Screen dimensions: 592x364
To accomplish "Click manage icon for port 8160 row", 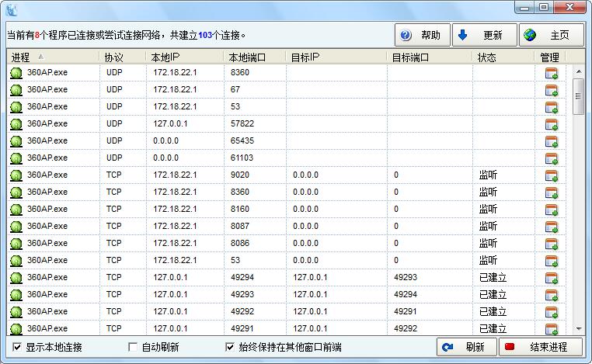I will [x=552, y=210].
